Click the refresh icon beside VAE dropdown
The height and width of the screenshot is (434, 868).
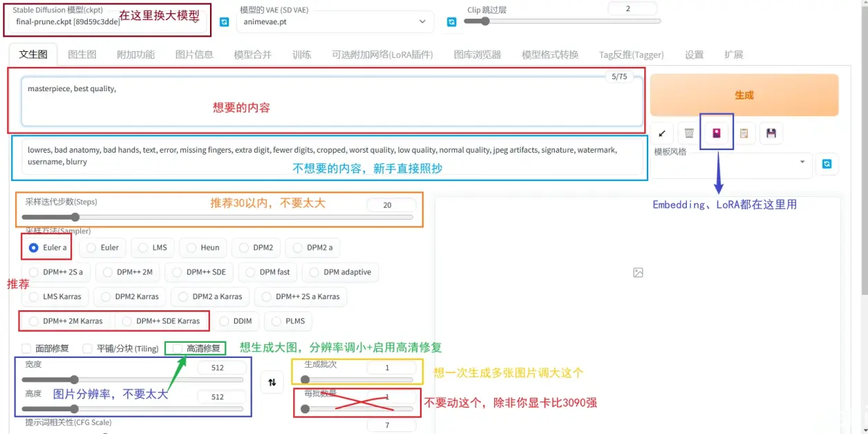451,22
